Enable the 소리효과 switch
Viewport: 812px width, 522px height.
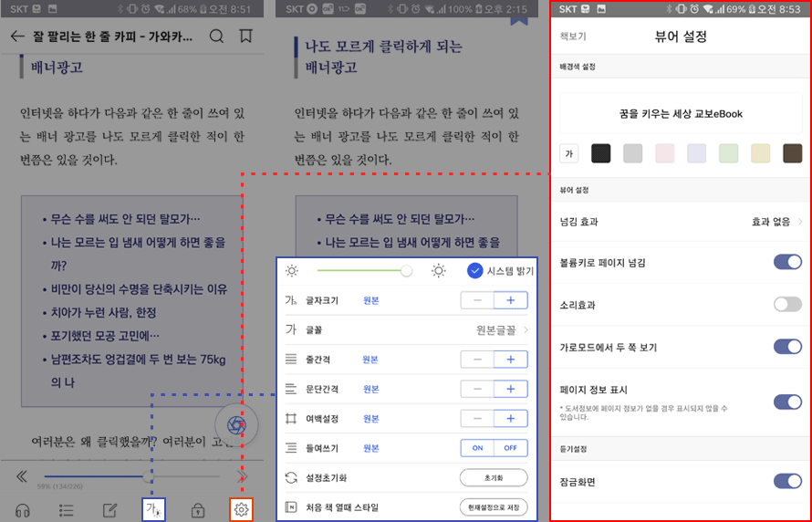click(x=787, y=305)
